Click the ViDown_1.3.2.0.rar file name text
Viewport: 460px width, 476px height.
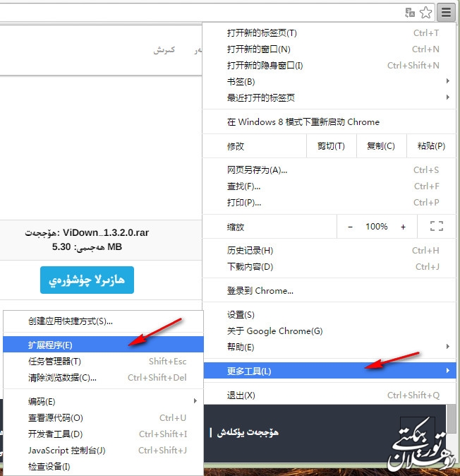[x=106, y=233]
